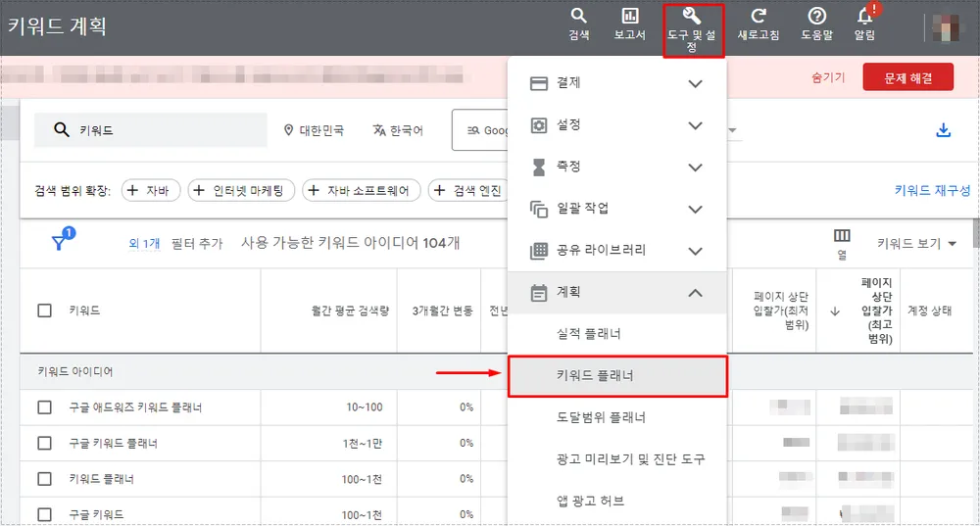This screenshot has height=526, width=980.
Task: Click the 페이지 상단 입찰가(최저 범위) header
Action: 781,311
